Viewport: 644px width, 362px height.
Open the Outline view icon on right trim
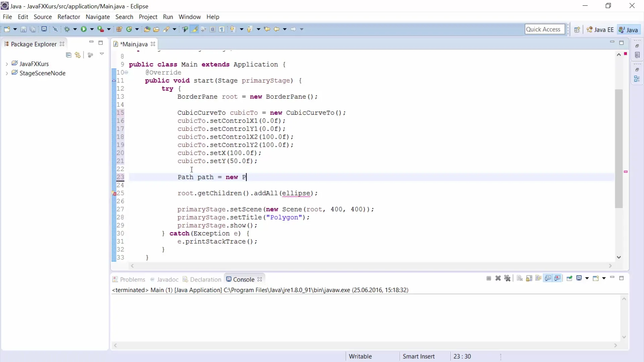[637, 79]
